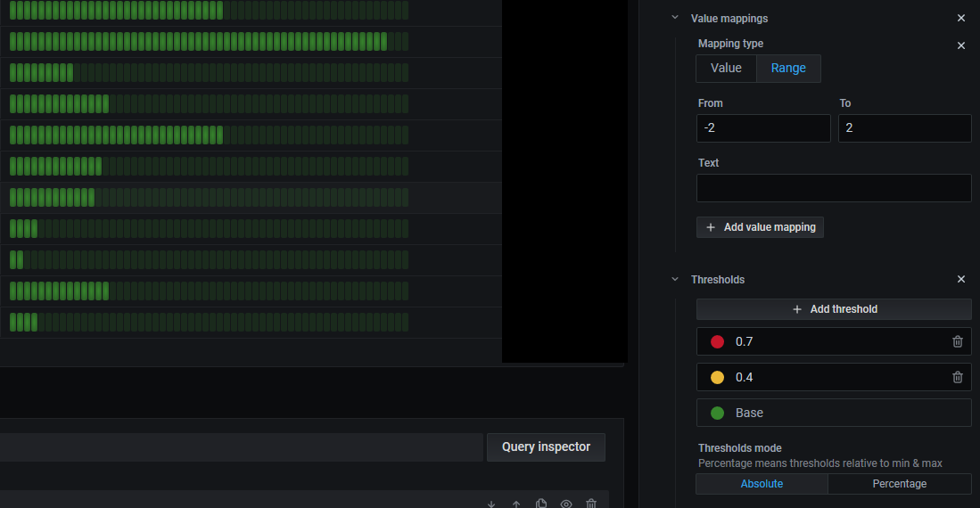Toggle query visibility with eye icon
Screen dimensions: 980x508
[x=566, y=504]
